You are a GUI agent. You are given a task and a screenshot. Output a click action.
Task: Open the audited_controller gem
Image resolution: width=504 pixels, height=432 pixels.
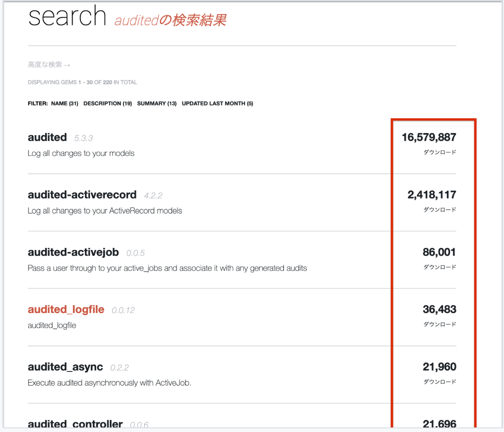click(x=75, y=424)
